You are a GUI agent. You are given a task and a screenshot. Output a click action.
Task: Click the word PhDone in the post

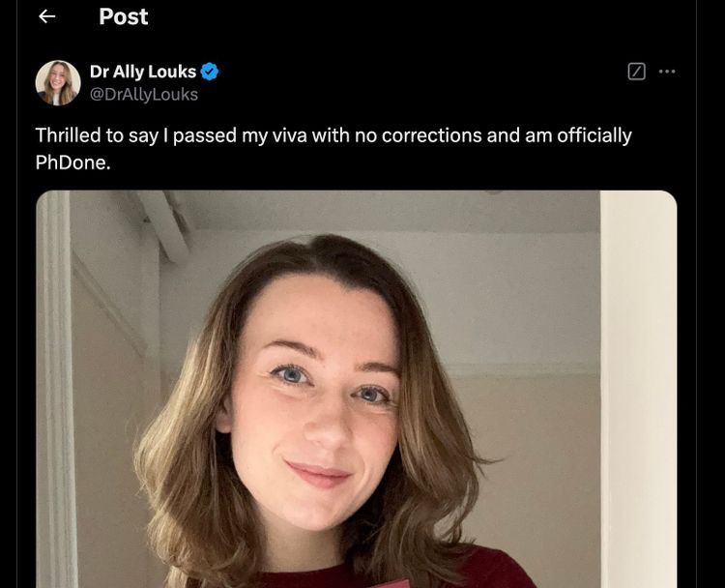pyautogui.click(x=71, y=162)
